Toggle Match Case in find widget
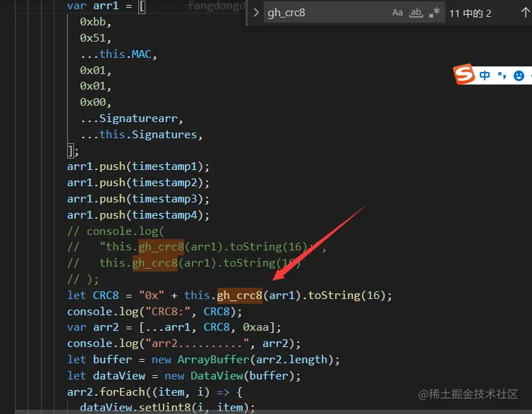The height and width of the screenshot is (414, 532). (397, 13)
